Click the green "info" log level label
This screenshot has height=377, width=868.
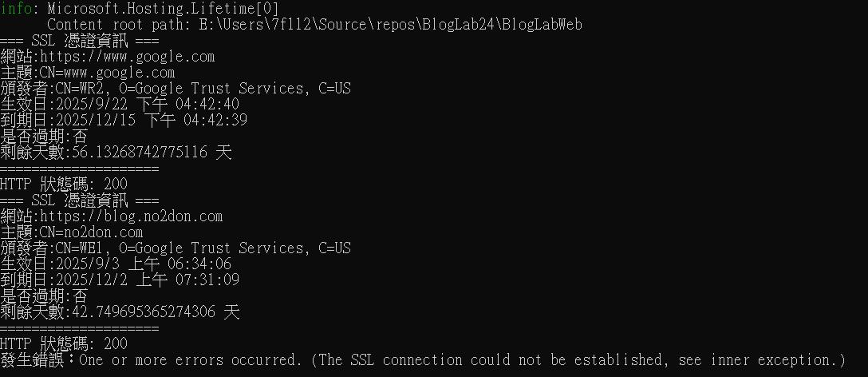[15, 9]
